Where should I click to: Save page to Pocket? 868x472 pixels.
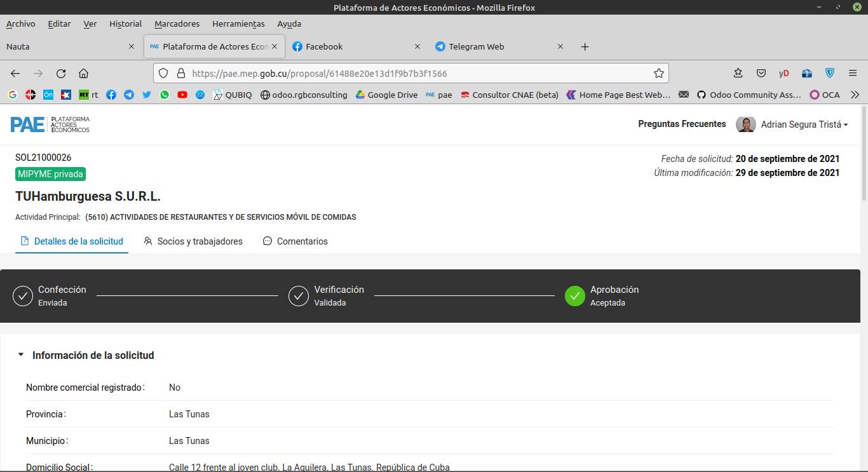(x=761, y=73)
